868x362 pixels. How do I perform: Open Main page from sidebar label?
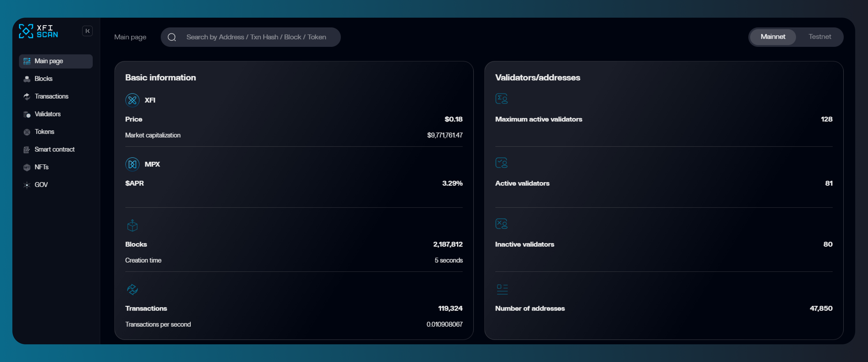tap(49, 61)
